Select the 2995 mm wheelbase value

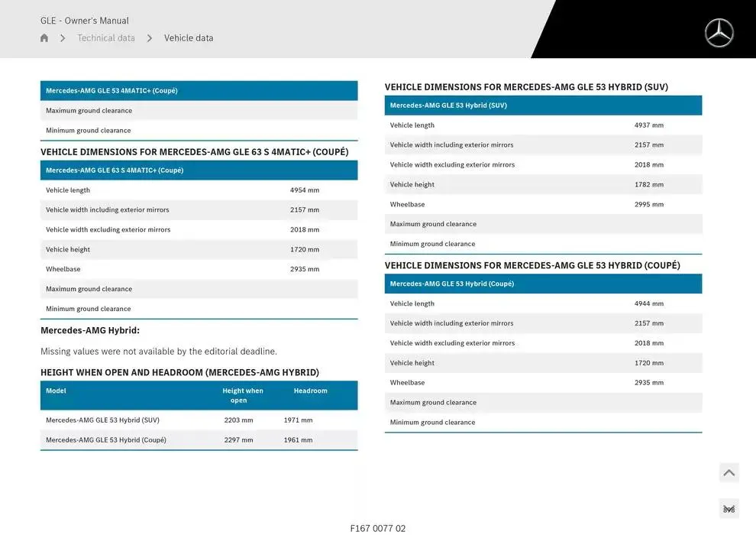coord(648,205)
